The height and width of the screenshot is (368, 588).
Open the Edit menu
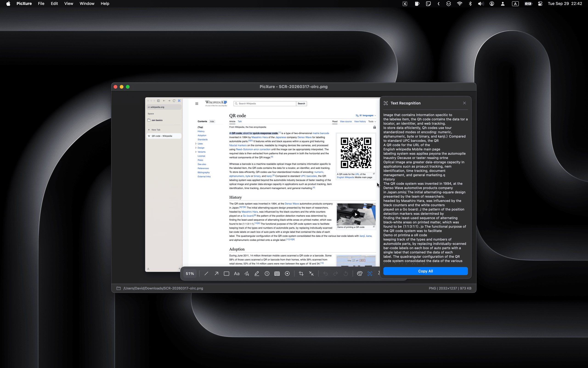tap(54, 4)
